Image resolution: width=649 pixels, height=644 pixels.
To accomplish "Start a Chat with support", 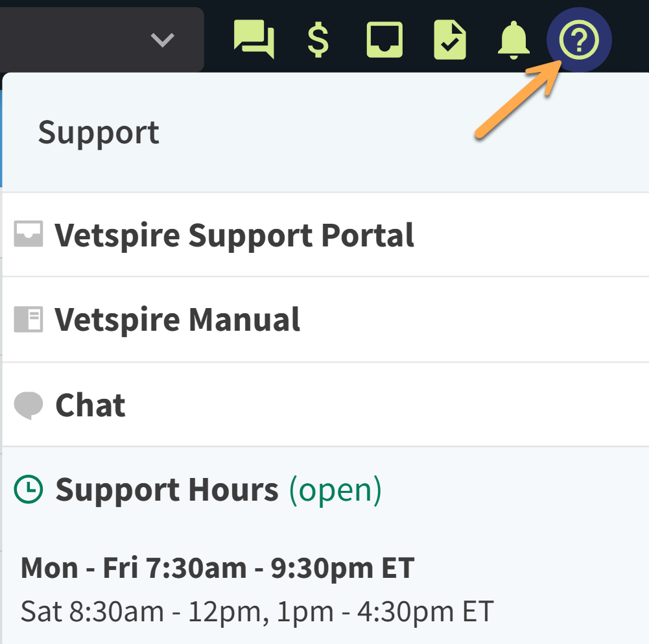I will pos(90,405).
